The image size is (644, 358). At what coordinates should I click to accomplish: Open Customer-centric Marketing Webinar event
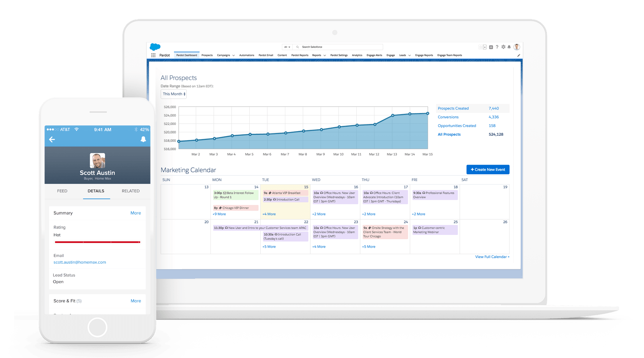(435, 230)
